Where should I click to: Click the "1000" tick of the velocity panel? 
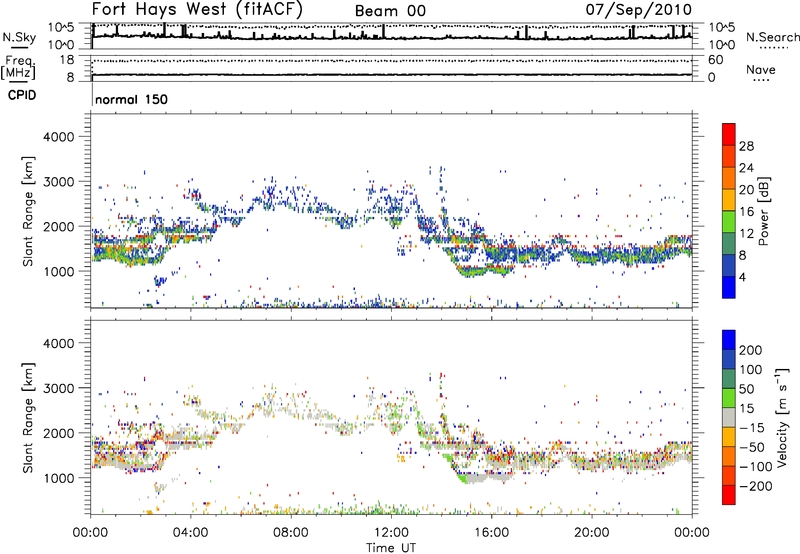[x=58, y=478]
